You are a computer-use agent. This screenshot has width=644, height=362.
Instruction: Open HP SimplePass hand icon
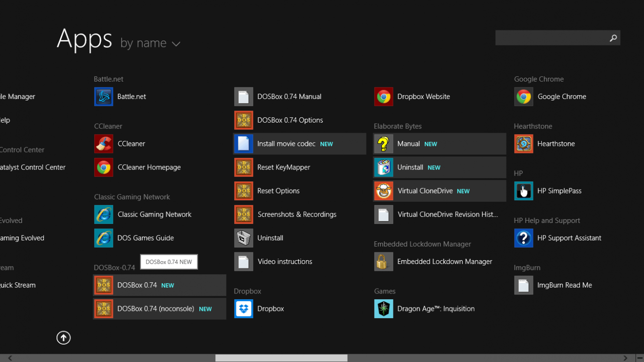(523, 191)
